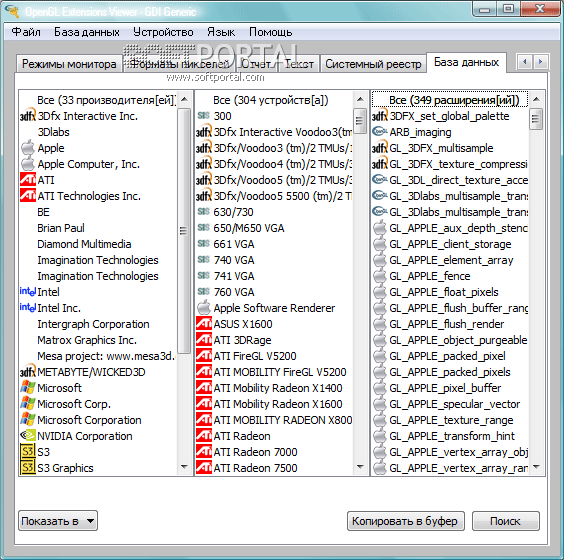The image size is (564, 560).
Task: Select GL_APPLE_flush_render extension
Action: (450, 324)
